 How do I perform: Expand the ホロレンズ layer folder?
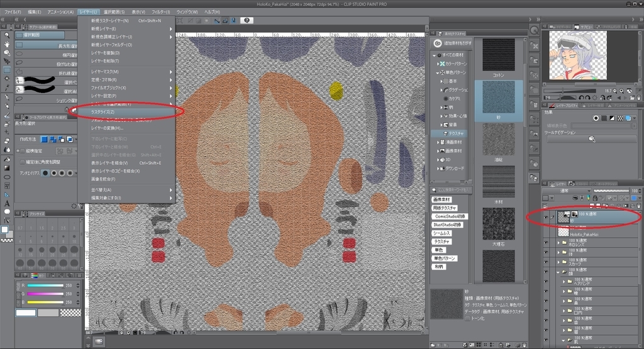click(x=558, y=242)
